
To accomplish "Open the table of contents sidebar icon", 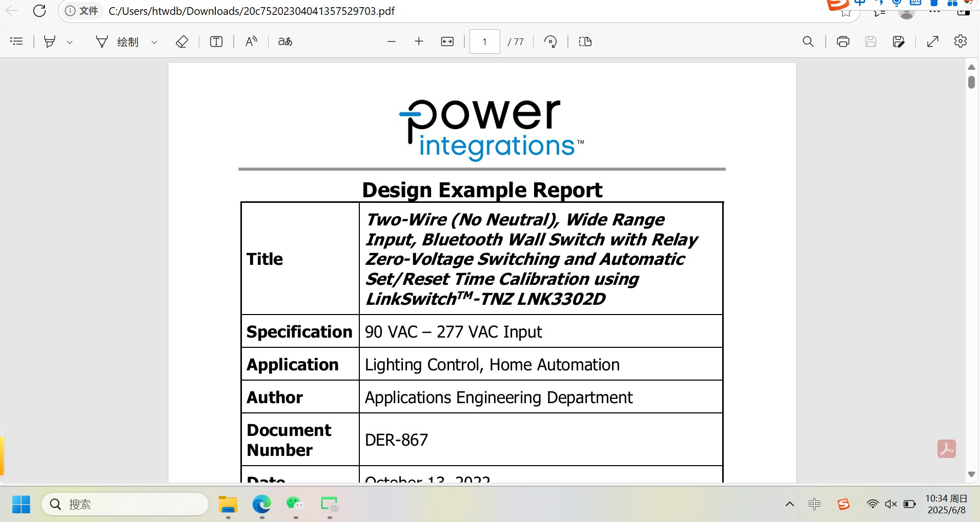I will coord(16,41).
